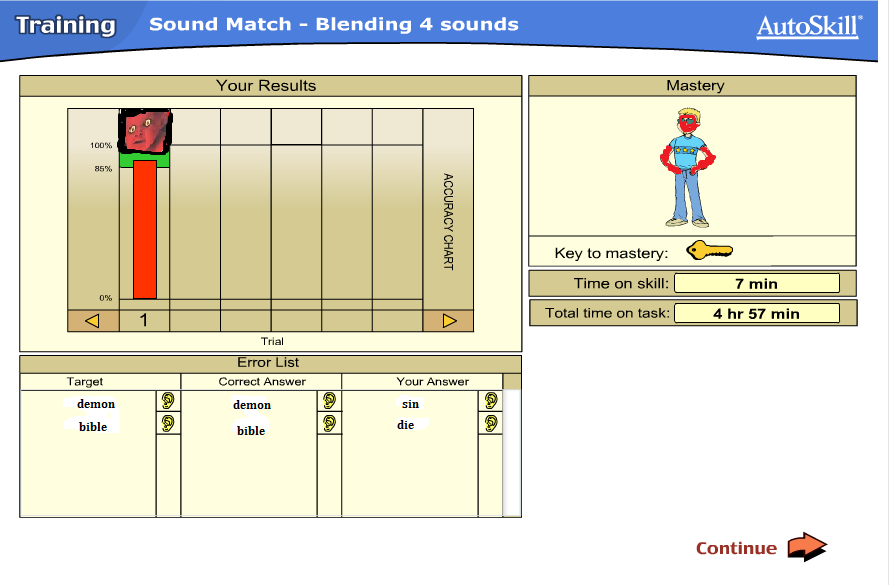Click the Your Results panel title
This screenshot has width=890, height=585.
[x=266, y=86]
